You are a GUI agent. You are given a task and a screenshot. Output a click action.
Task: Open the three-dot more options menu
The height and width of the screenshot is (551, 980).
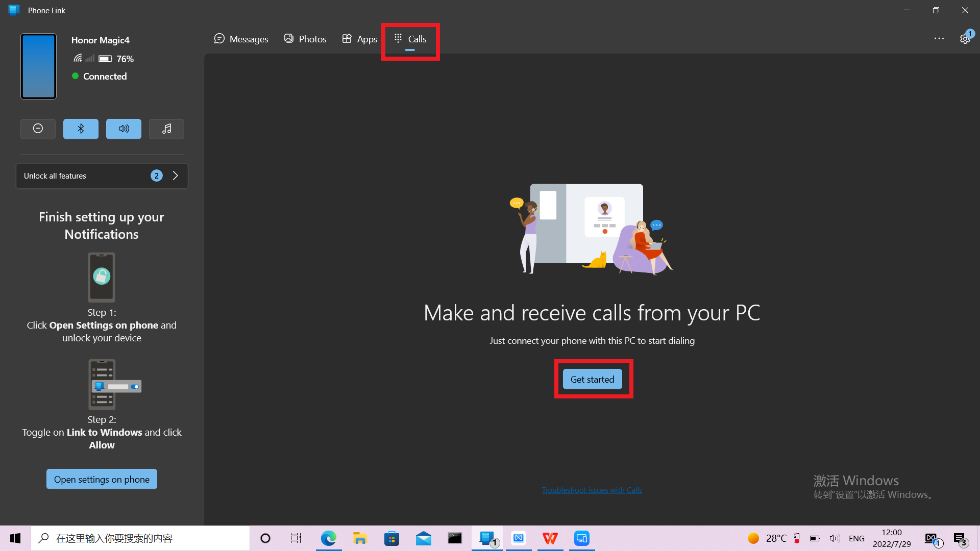pyautogui.click(x=939, y=39)
